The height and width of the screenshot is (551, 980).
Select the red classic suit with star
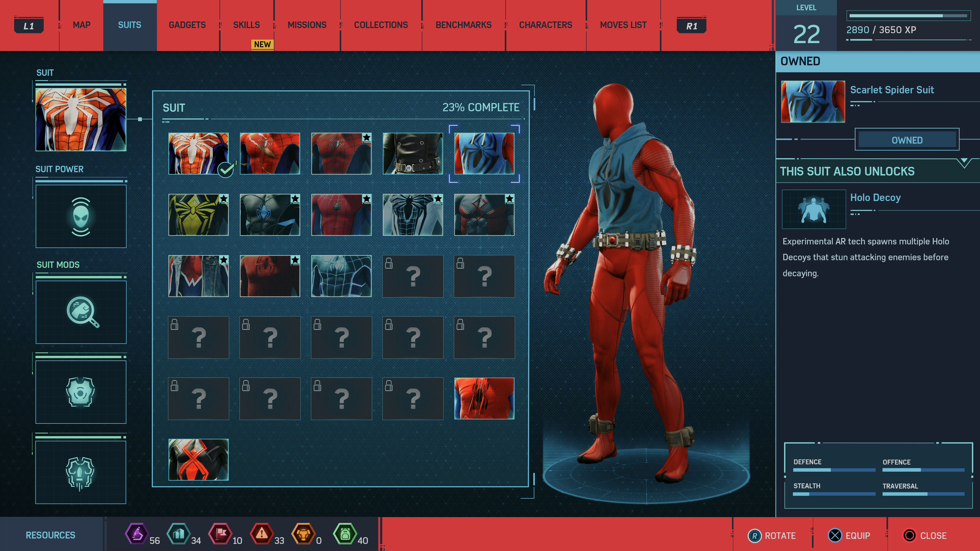(x=341, y=154)
